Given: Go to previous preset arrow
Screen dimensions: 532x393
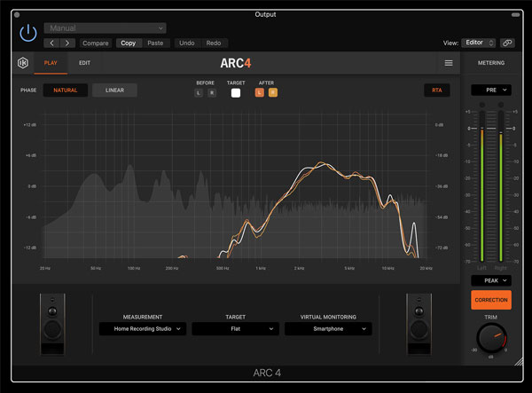Looking at the screenshot, I should (52, 43).
